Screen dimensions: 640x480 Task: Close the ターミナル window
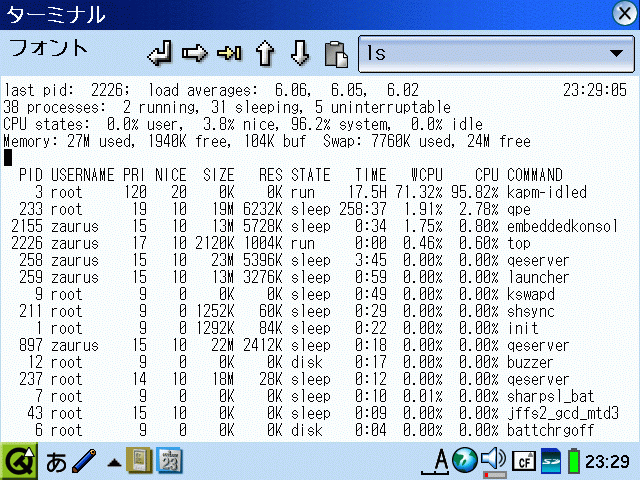pos(625,13)
